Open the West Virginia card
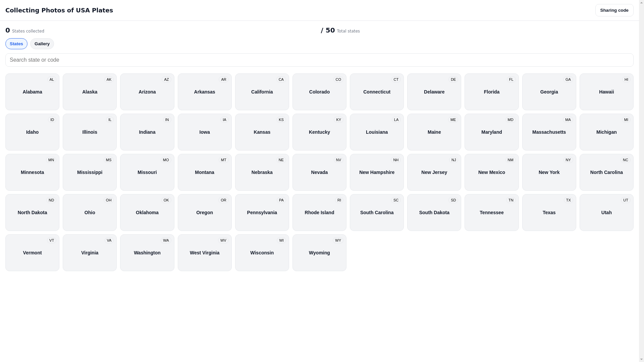Screen dimensions: 644x362 205,253
